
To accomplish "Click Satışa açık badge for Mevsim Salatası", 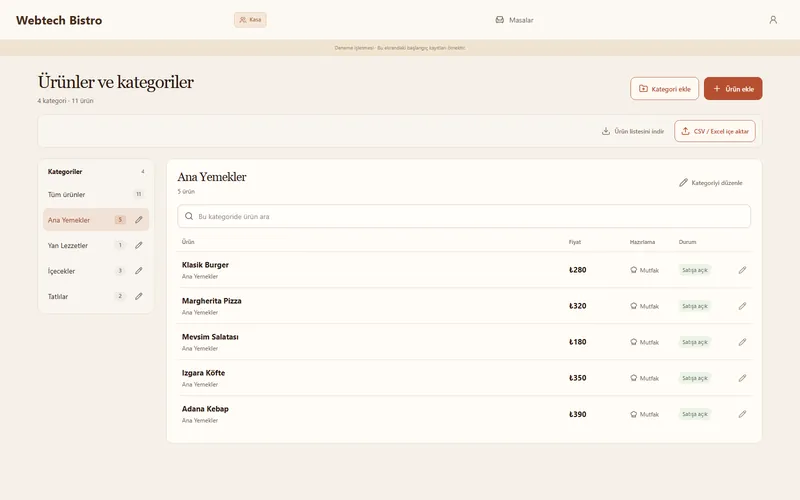I will (695, 342).
